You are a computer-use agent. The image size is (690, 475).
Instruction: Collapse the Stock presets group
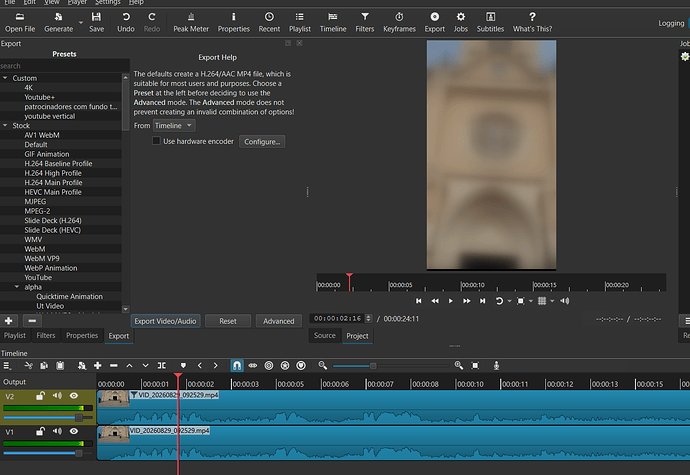(5, 125)
